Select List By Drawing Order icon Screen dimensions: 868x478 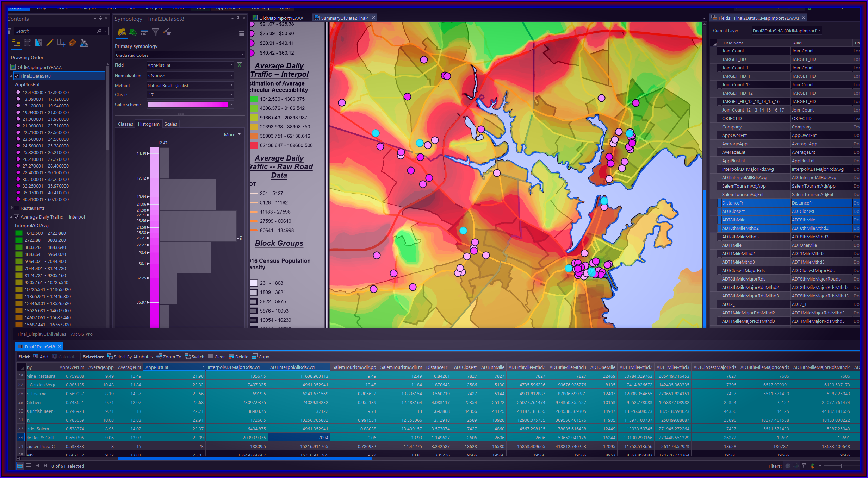click(x=16, y=43)
